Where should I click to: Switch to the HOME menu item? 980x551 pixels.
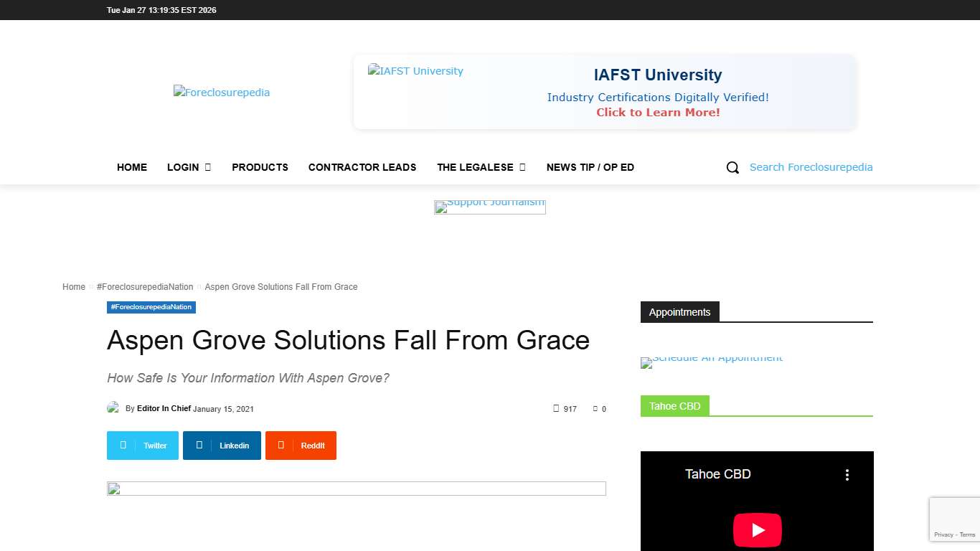[132, 167]
